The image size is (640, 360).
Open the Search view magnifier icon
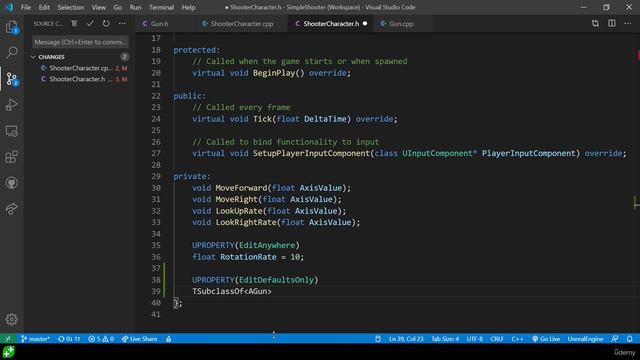coord(11,52)
